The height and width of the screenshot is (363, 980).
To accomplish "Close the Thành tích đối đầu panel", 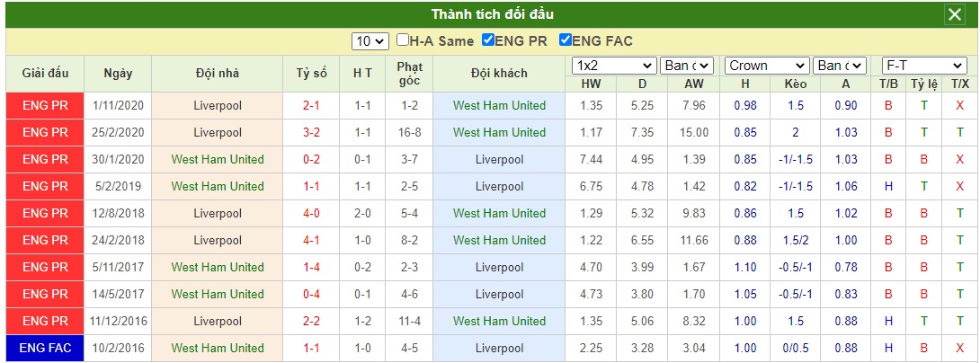I will (x=954, y=14).
